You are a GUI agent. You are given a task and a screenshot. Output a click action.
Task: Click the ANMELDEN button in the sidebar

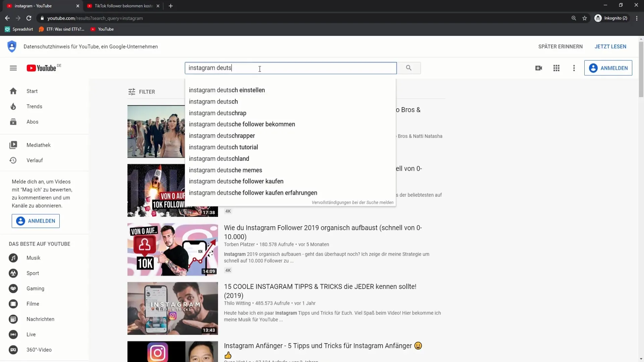point(36,221)
